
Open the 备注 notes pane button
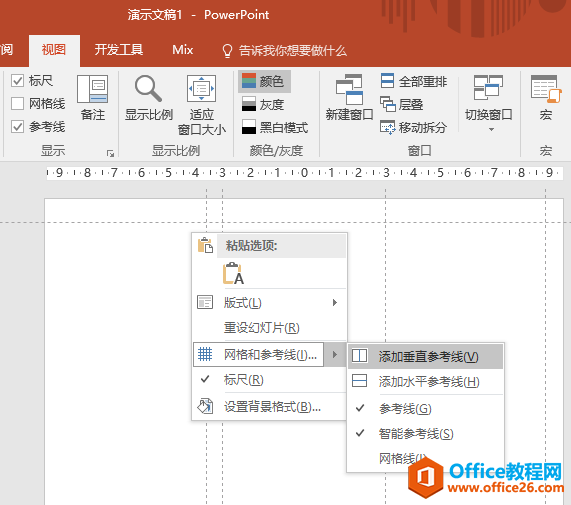(x=92, y=98)
